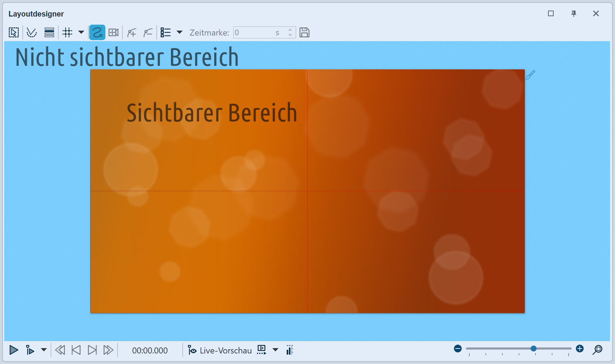This screenshot has width=615, height=364.
Task: Open the layer arrangement tool
Action: click(49, 32)
